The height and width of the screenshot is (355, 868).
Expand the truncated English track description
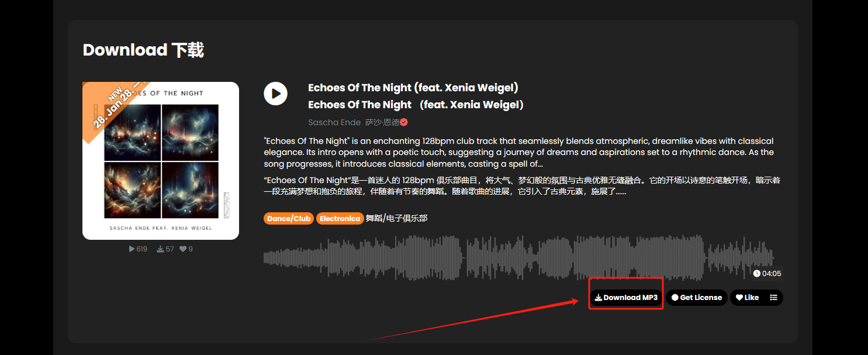point(519,152)
